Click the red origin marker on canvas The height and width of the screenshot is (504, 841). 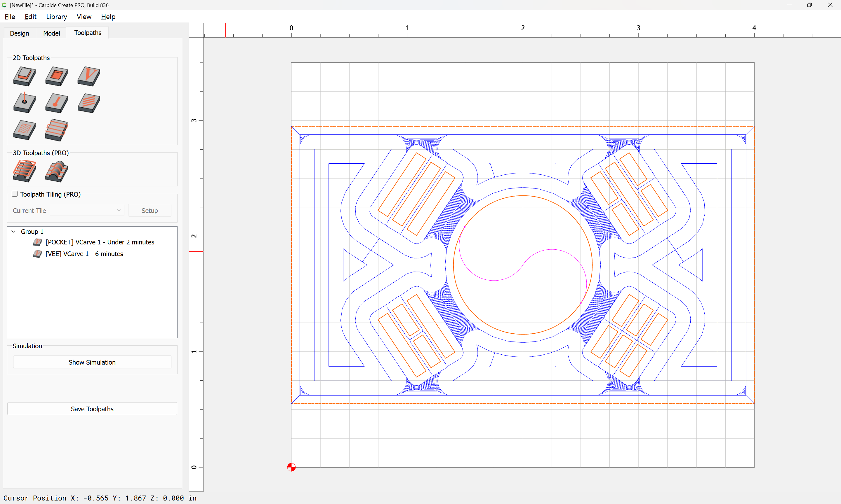pyautogui.click(x=291, y=467)
